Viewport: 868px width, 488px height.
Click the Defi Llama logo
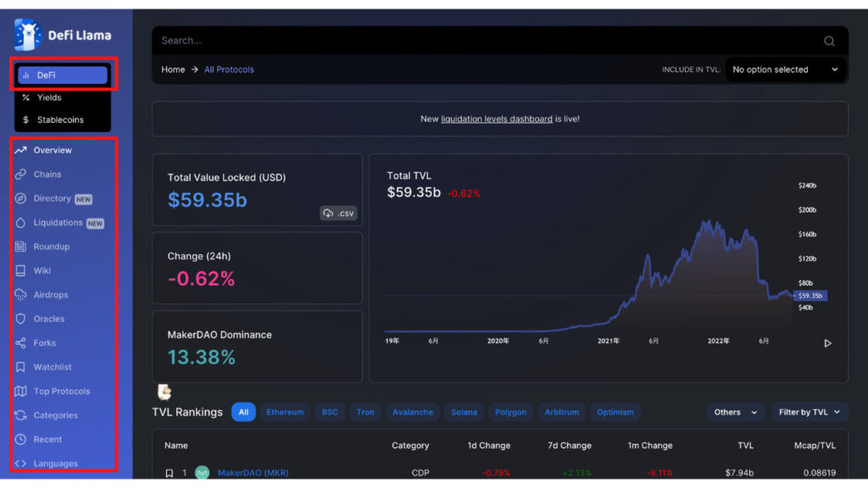coord(63,35)
